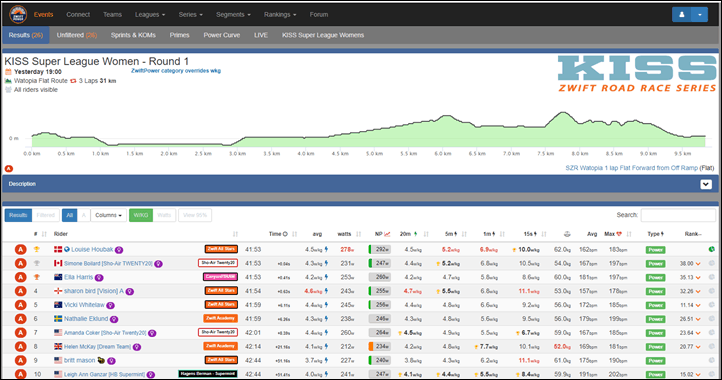The height and width of the screenshot is (380, 722).
Task: Open the Rankings dropdown menu
Action: [280, 14]
